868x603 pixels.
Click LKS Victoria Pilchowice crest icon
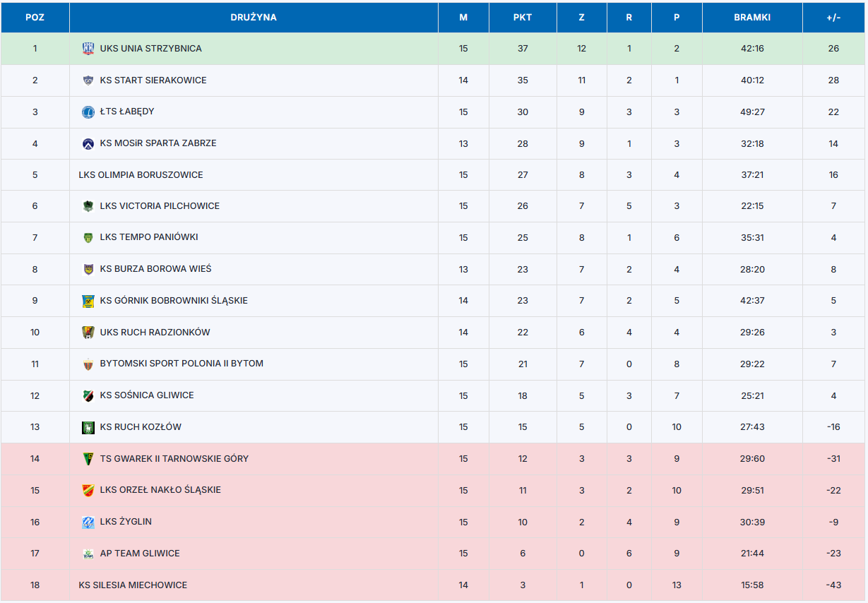pos(88,206)
